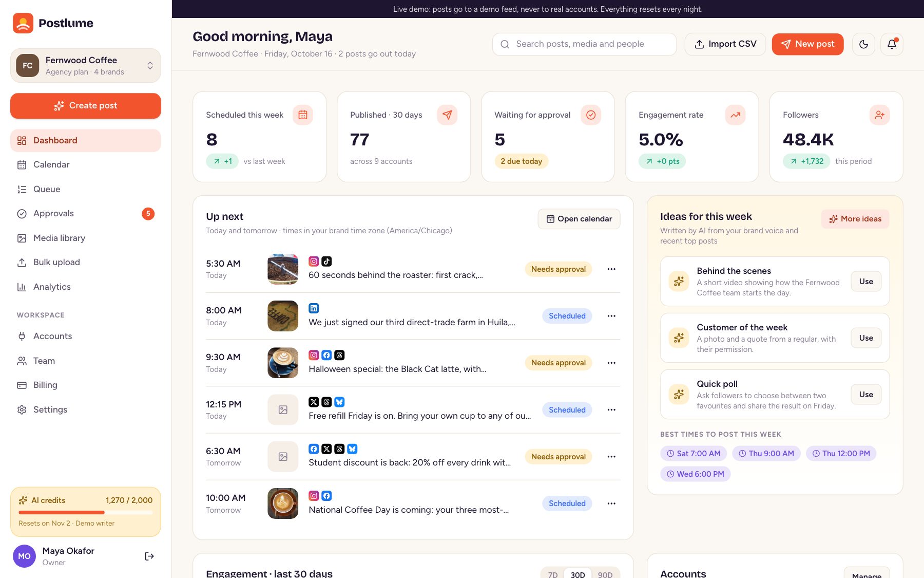Click the New post button in the header
The image size is (924, 578).
(x=807, y=44)
